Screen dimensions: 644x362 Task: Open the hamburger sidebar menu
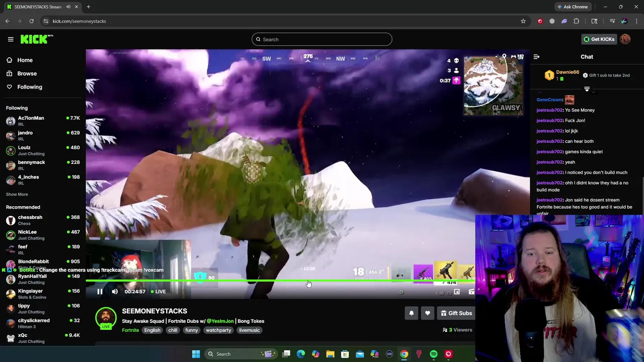(x=11, y=39)
